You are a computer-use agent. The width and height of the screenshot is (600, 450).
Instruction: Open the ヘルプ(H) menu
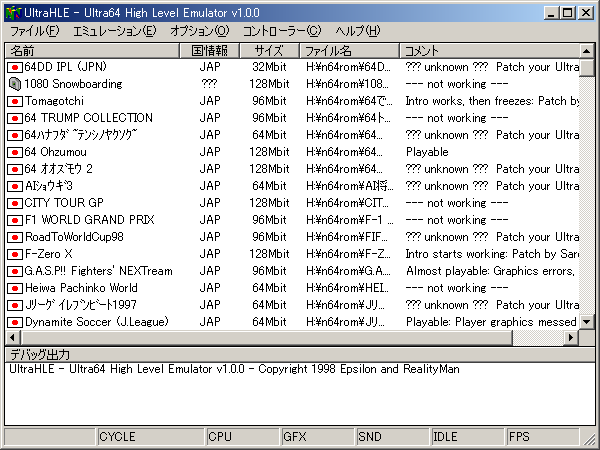tap(357, 31)
